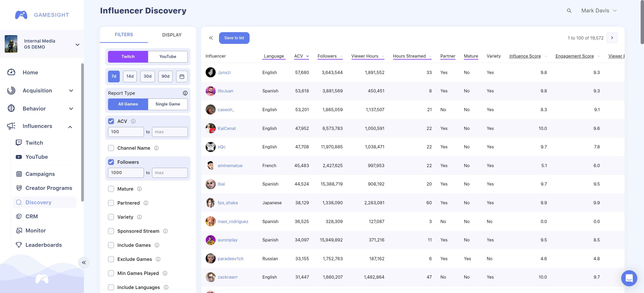644x293 pixels.
Task: Expand Internal Media GS DEMO selector
Action: 42,44
